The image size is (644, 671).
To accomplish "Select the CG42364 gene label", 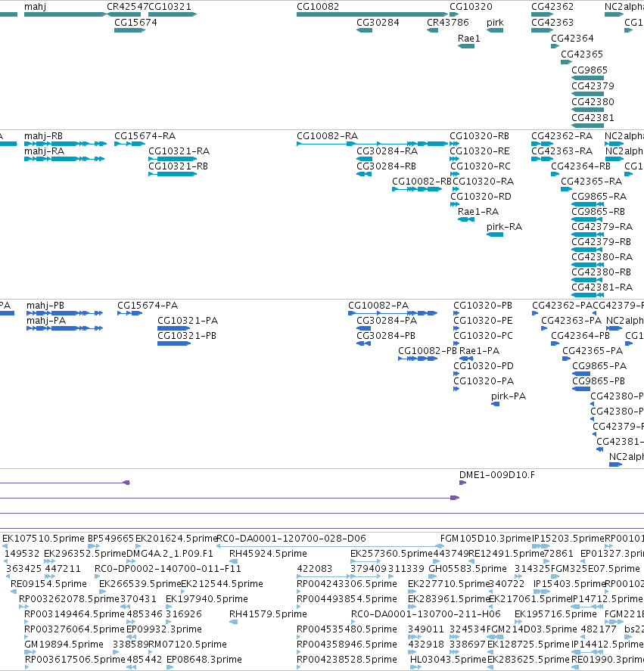I will 572,39.
